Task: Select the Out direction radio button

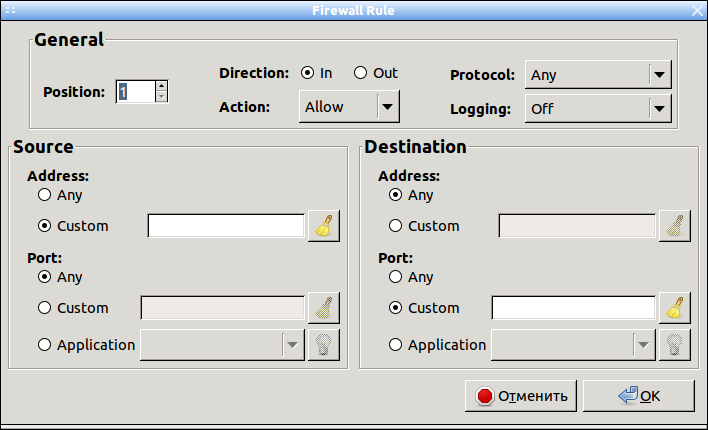Action: coord(360,73)
